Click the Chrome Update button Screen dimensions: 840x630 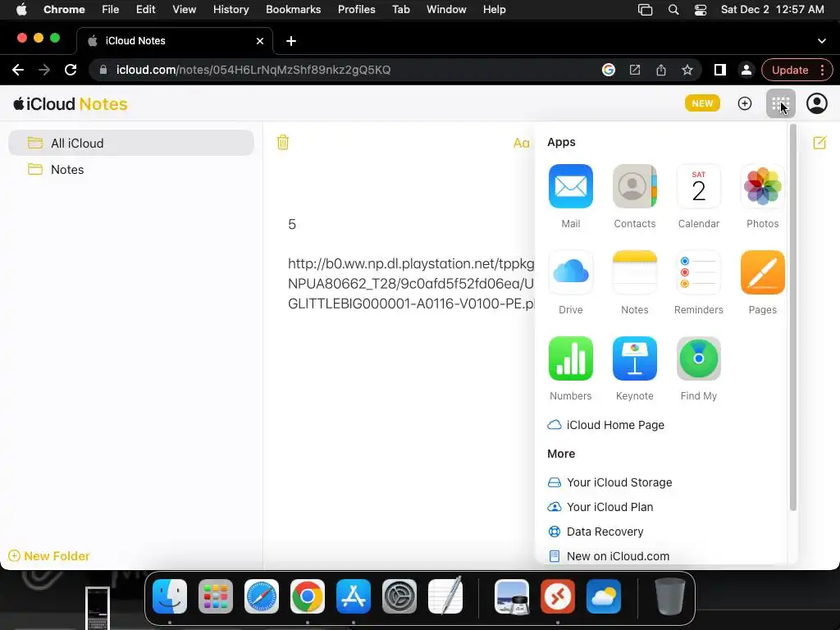(x=797, y=70)
